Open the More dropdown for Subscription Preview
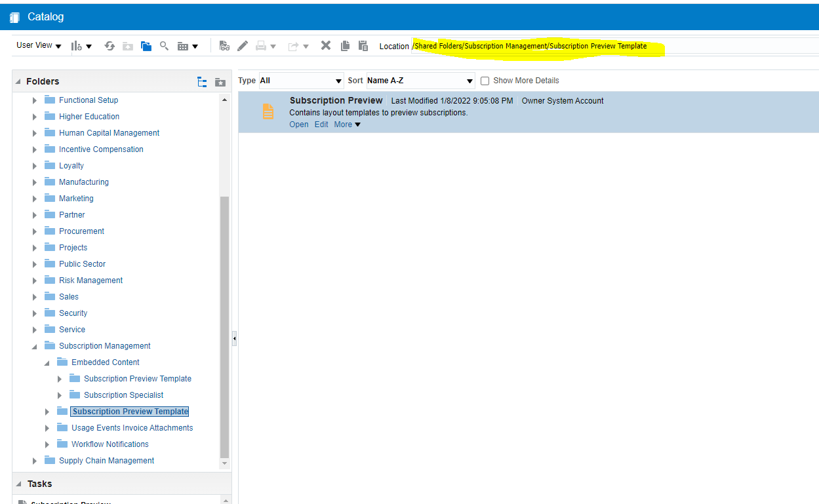This screenshot has height=504, width=819. point(346,124)
